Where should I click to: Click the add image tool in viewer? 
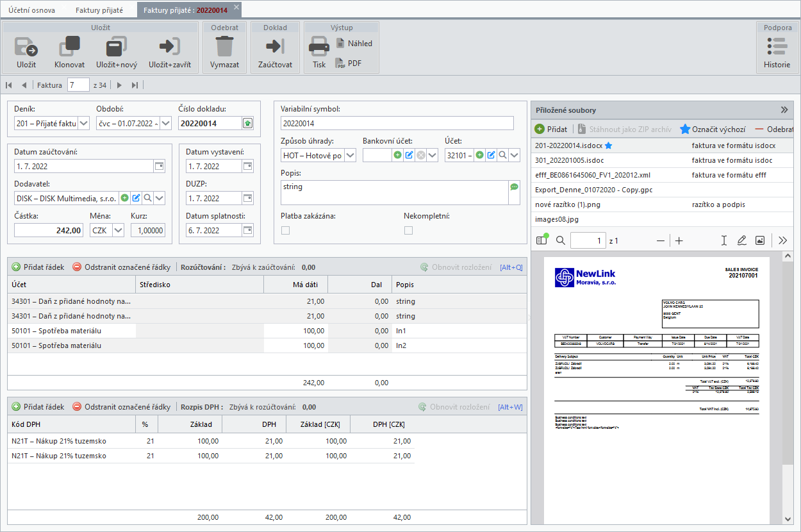760,240
